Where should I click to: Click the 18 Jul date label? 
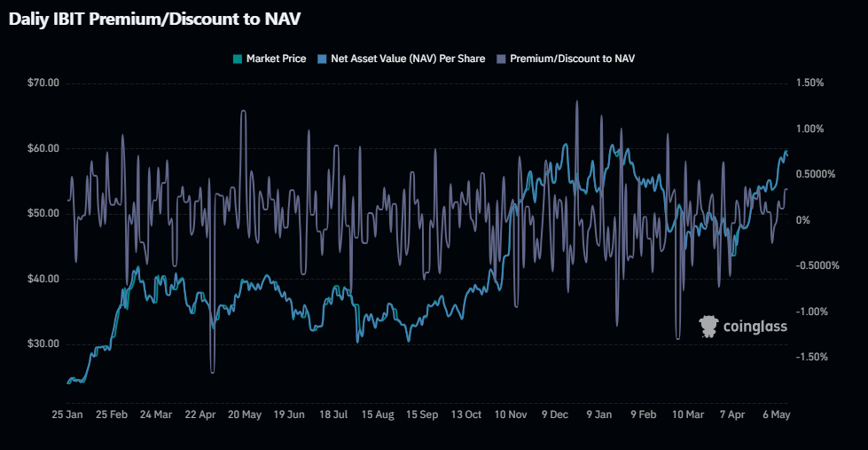pos(333,414)
